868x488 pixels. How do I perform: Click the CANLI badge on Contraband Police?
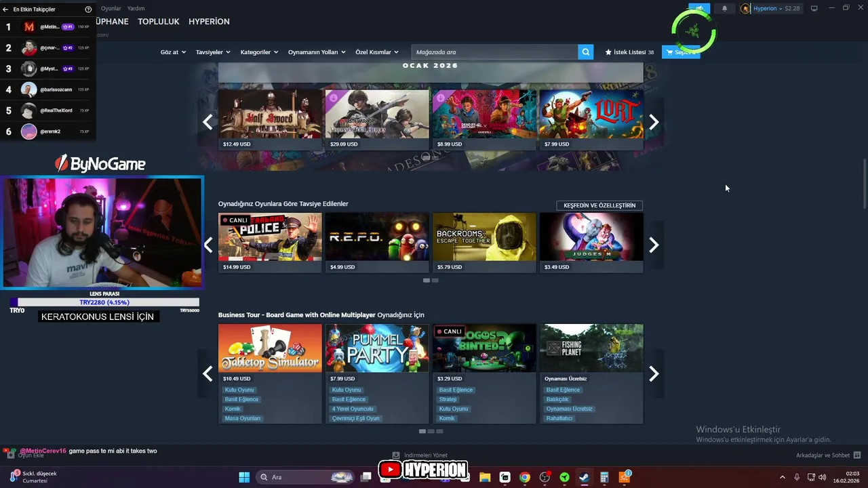click(235, 220)
